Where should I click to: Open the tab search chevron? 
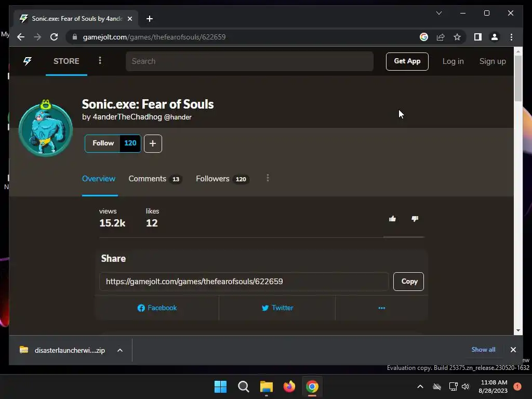438,13
